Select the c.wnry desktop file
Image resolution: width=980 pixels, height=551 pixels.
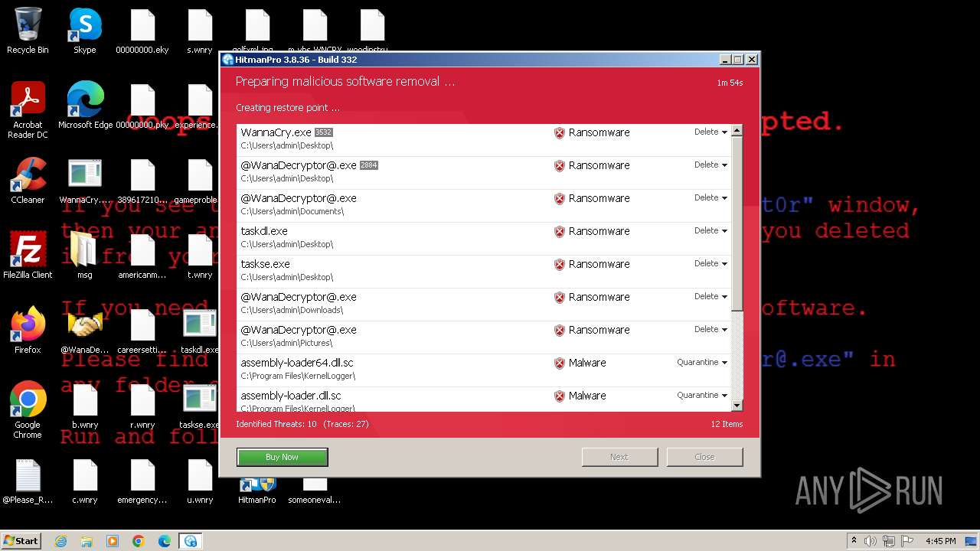pyautogui.click(x=85, y=481)
